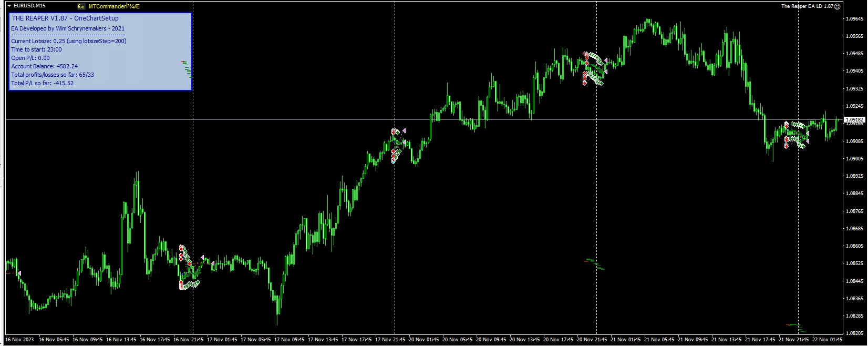Click the '22 Nov 01:45' time axis label
This screenshot has height=346, width=868.
click(827, 339)
